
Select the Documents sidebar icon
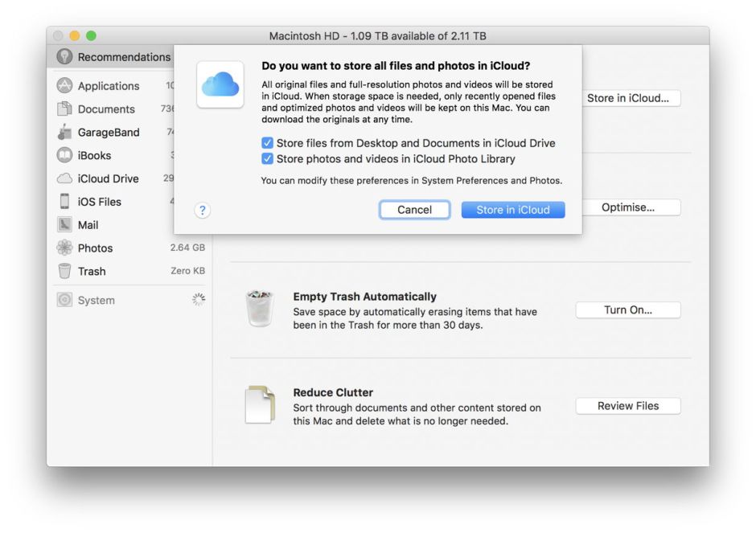click(x=64, y=109)
